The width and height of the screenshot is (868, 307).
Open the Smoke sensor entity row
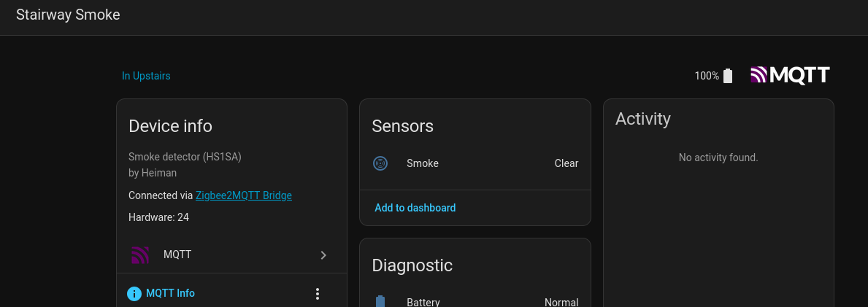423,163
